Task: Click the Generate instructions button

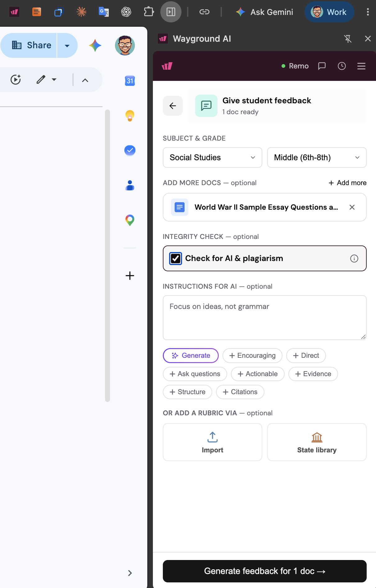Action: coord(191,356)
